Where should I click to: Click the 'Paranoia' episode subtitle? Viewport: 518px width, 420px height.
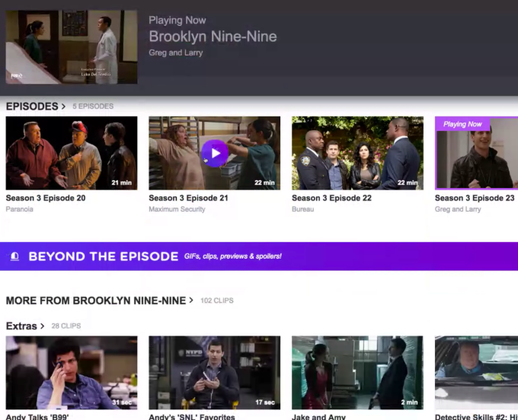pyautogui.click(x=20, y=209)
